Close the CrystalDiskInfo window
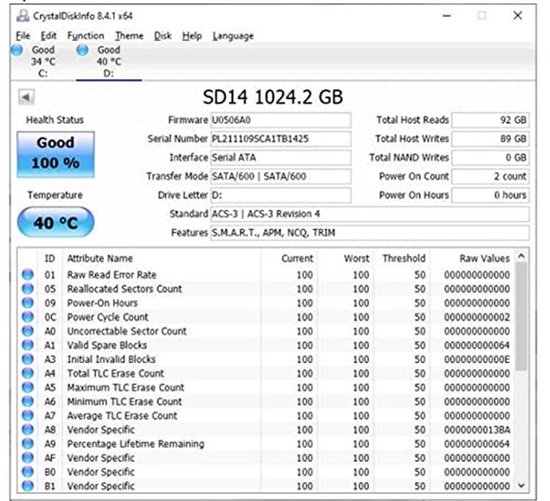Viewport: 550px width, 501px height. 518,16
